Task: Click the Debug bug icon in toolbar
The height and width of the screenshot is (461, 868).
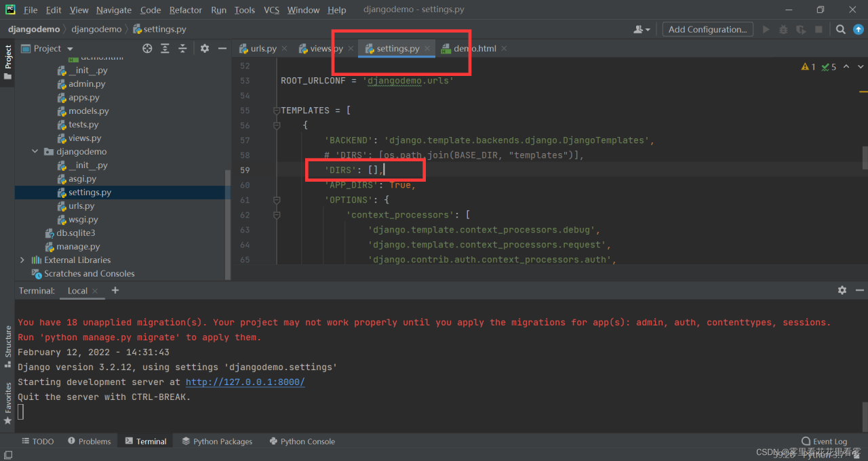Action: [783, 29]
